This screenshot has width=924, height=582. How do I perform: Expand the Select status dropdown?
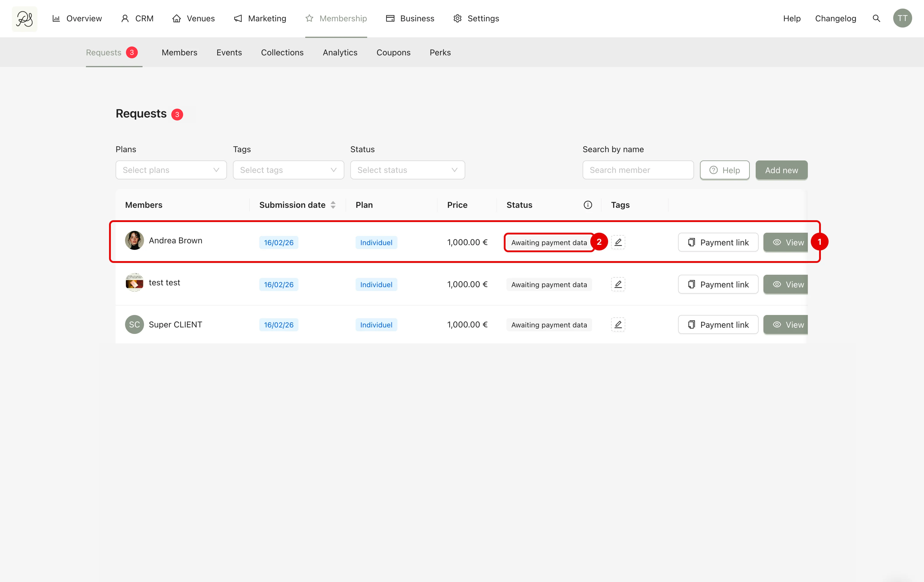tap(407, 170)
